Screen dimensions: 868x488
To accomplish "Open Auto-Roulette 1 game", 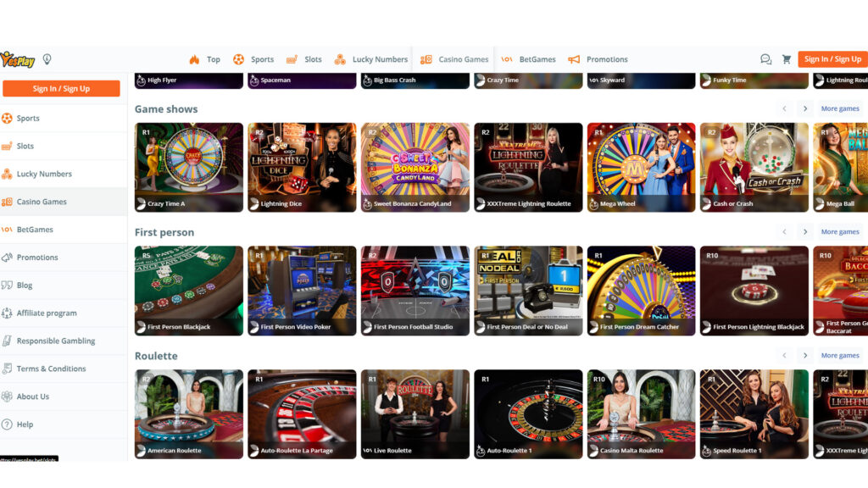I will coord(528,413).
